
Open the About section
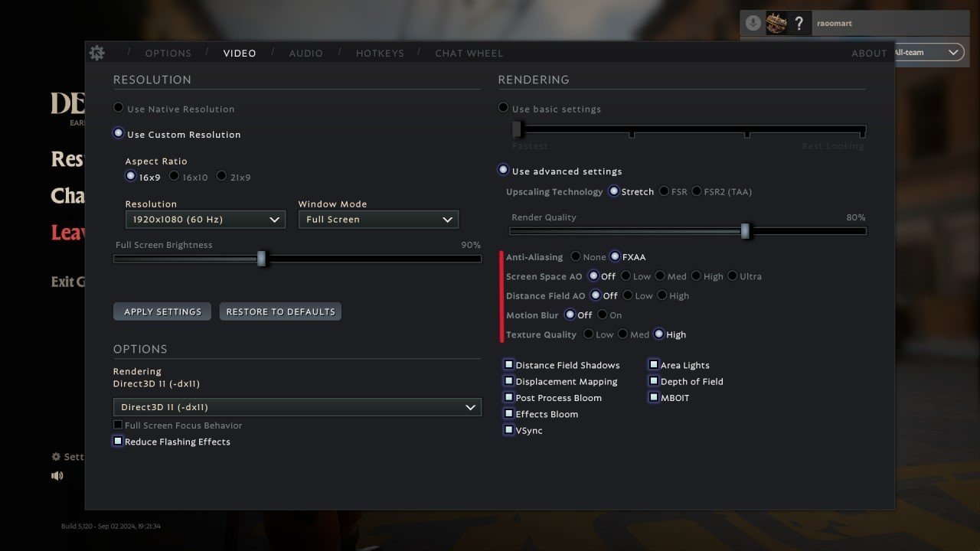coord(869,53)
